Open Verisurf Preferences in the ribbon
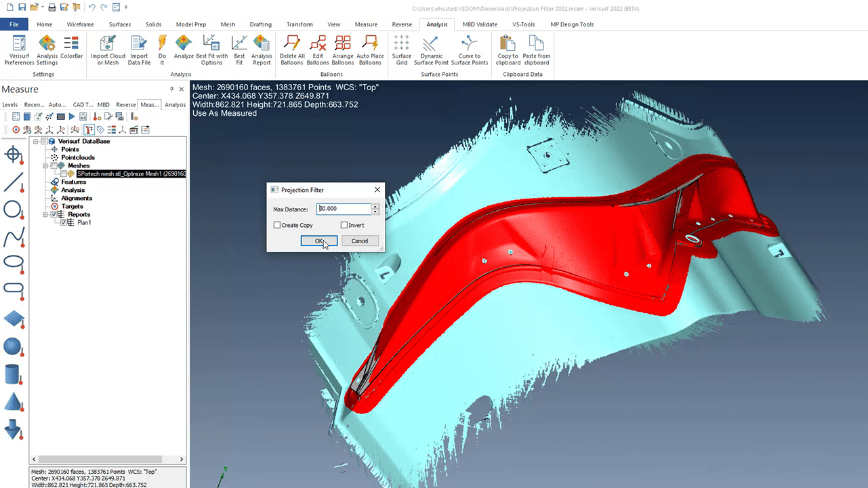This screenshot has height=488, width=868. pos(19,50)
